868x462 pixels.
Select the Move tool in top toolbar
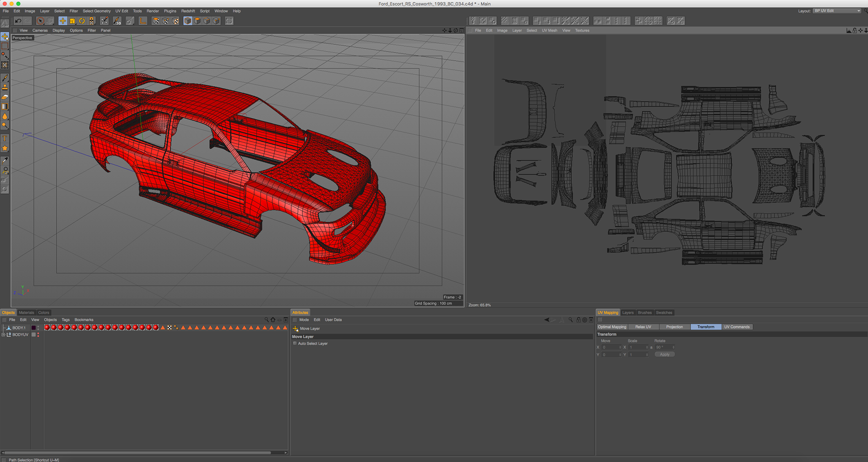tap(62, 21)
